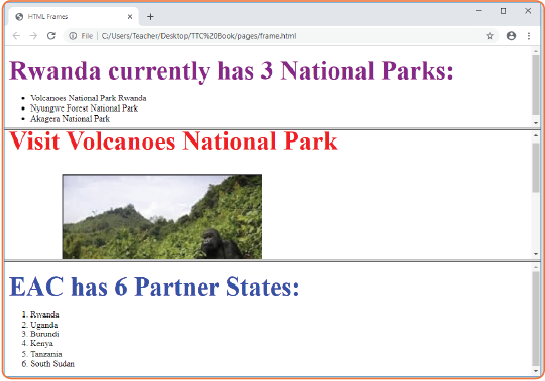Click the middle frame's scroll down arrow
The width and height of the screenshot is (545, 381).
pos(536,254)
